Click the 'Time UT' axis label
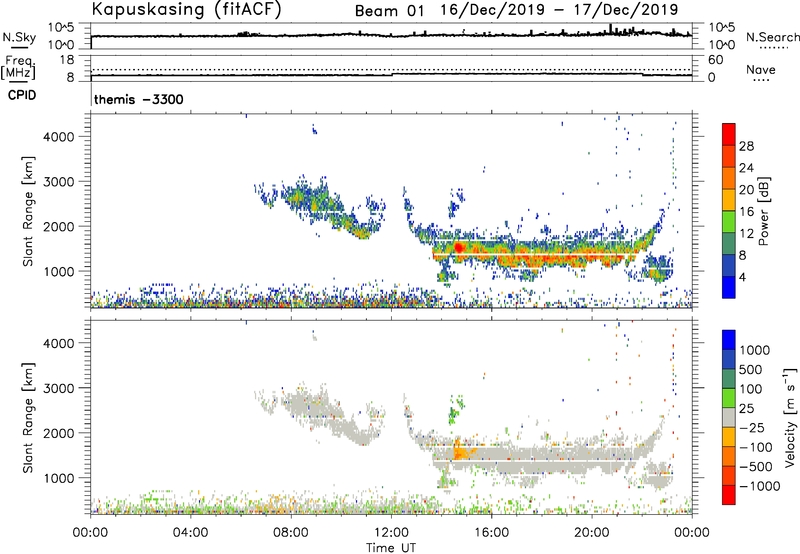This screenshot has width=800, height=554. tap(391, 548)
